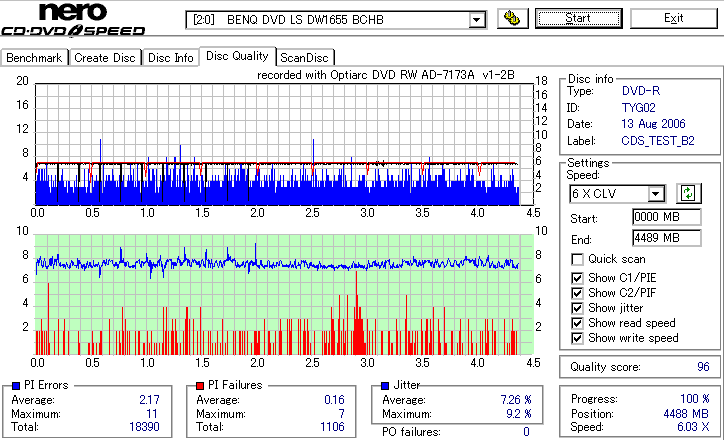
Task: Go to the Disc Info tab
Action: pyautogui.click(x=170, y=58)
